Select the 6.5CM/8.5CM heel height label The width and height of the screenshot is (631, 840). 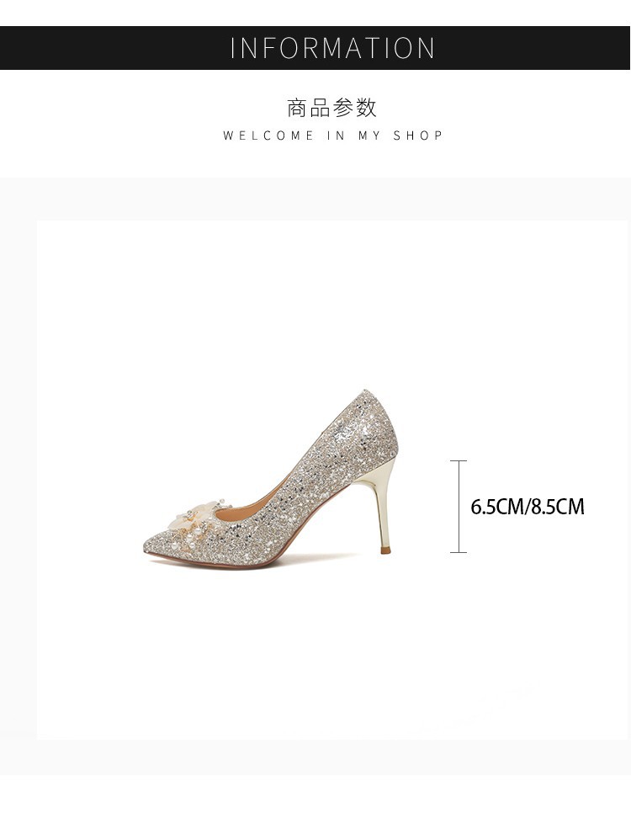527,507
